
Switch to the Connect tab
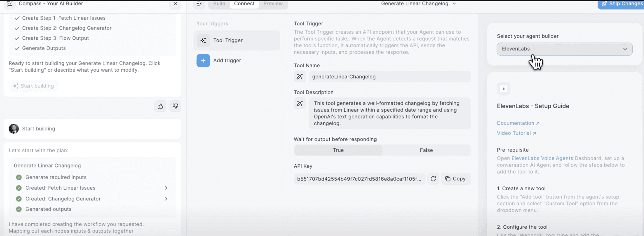pos(244,4)
